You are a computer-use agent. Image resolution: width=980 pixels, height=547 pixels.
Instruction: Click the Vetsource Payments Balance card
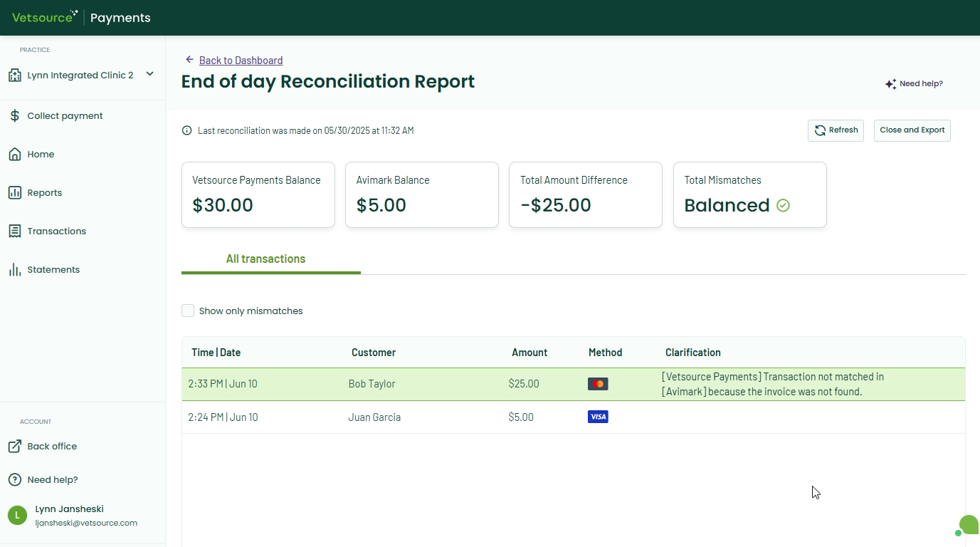[258, 195]
